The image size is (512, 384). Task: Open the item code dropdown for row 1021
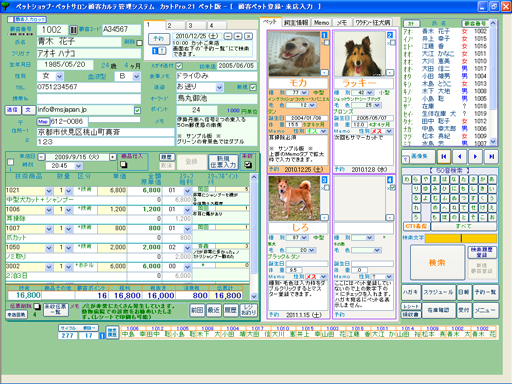[x=49, y=191]
